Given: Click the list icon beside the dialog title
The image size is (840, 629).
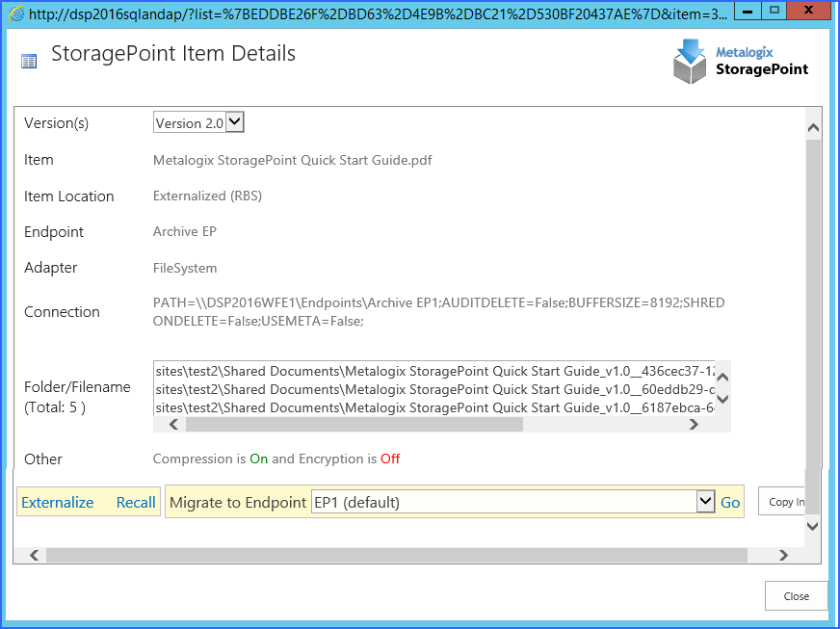Looking at the screenshot, I should 29,62.
